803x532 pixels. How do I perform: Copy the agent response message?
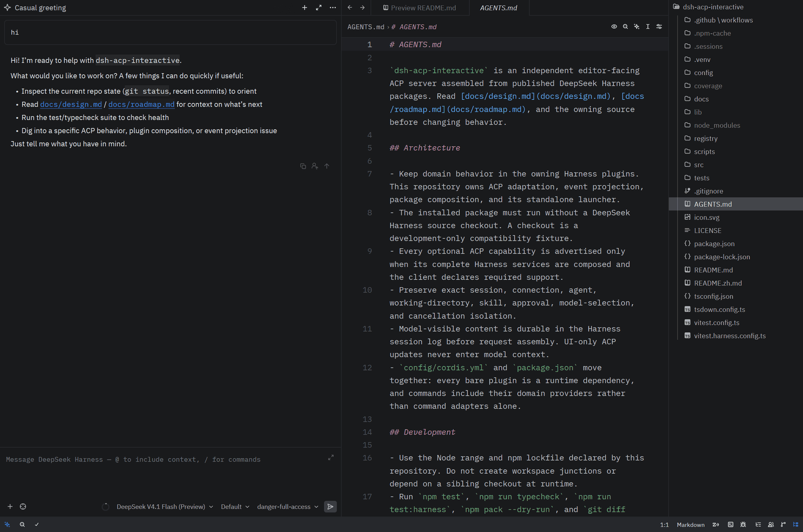click(x=303, y=166)
